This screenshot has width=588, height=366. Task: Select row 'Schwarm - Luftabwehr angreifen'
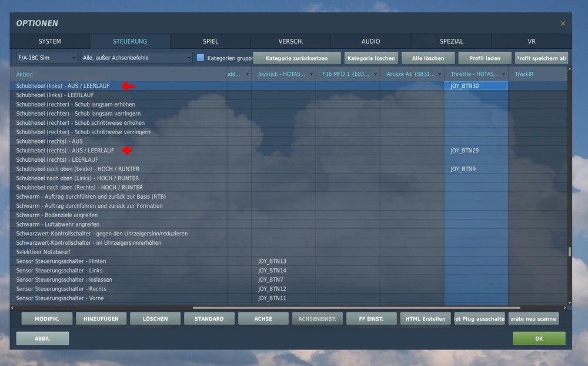[x=288, y=224]
